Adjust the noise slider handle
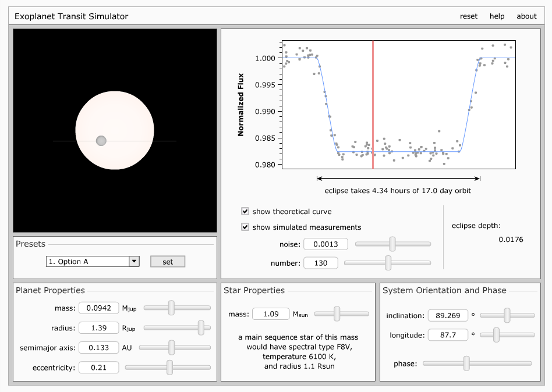The image size is (552, 392). 392,244
